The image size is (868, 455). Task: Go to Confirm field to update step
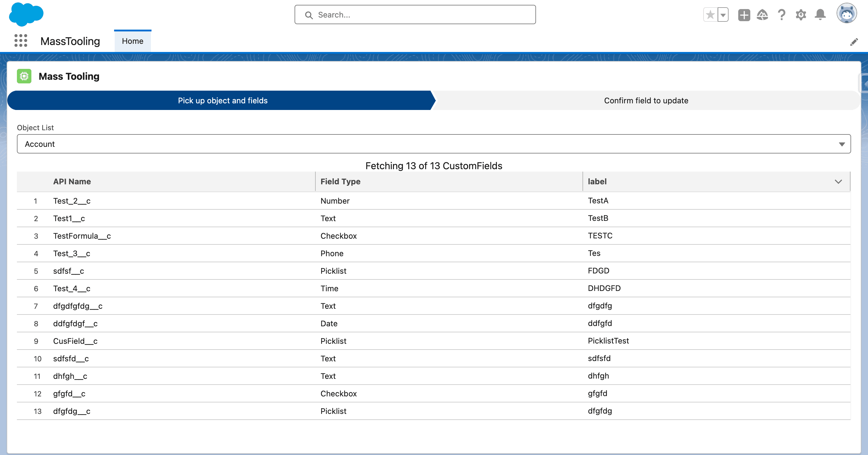click(646, 101)
